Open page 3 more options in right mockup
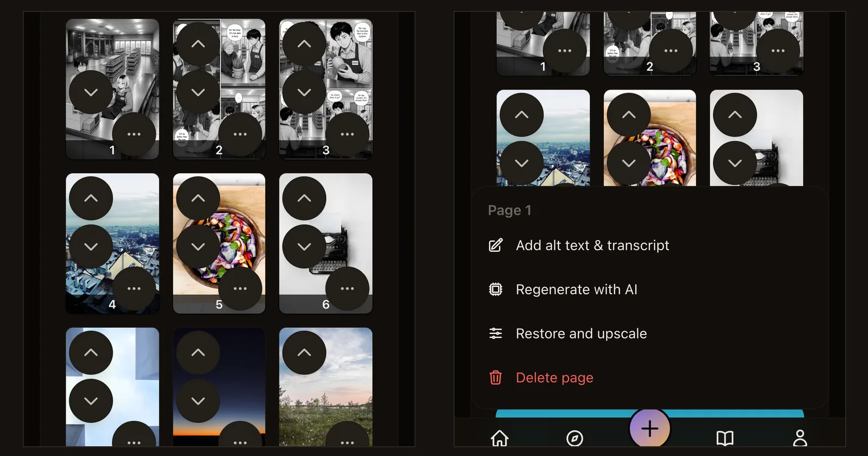The width and height of the screenshot is (868, 456). [778, 50]
